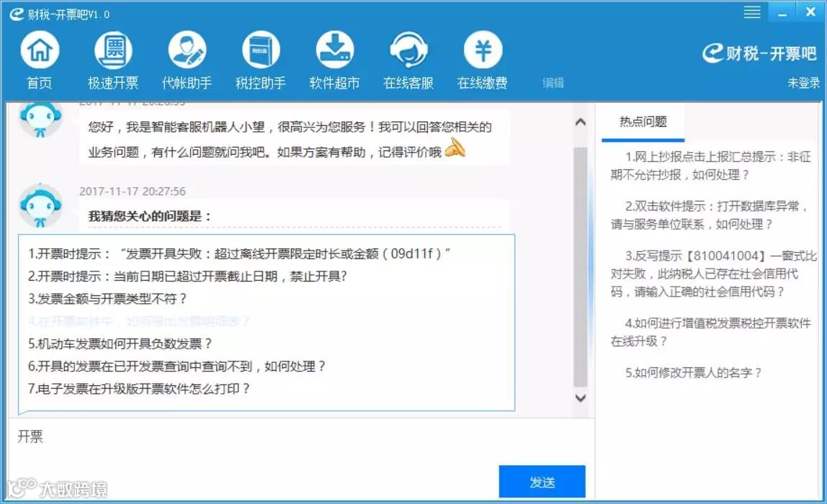The width and height of the screenshot is (827, 504).
Task: Click the 财税-开票吧 brand logo
Action: pos(759,53)
